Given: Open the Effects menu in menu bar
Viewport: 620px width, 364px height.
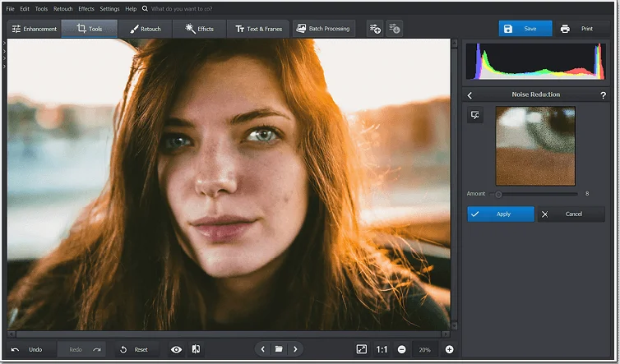Looking at the screenshot, I should 86,8.
